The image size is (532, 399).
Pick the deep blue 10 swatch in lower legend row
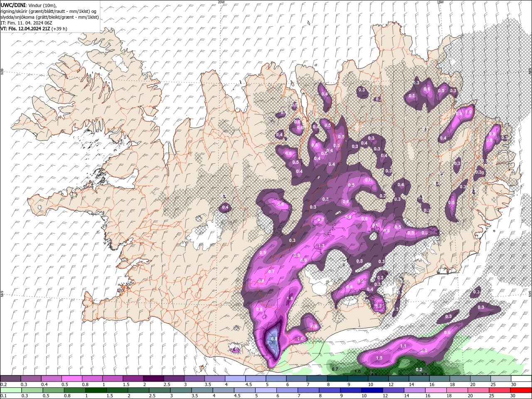click(x=372, y=390)
